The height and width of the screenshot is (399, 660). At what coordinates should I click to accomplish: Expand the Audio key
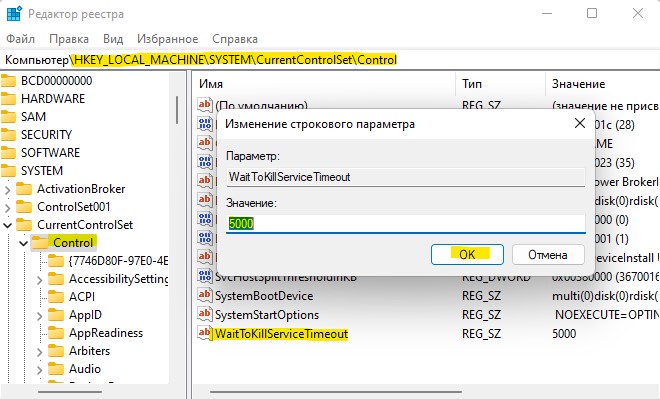(40, 370)
